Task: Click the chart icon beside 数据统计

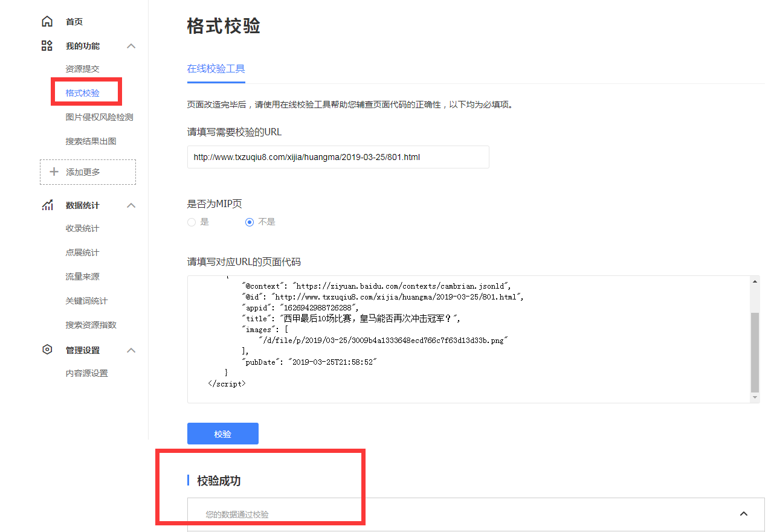Action: point(47,205)
